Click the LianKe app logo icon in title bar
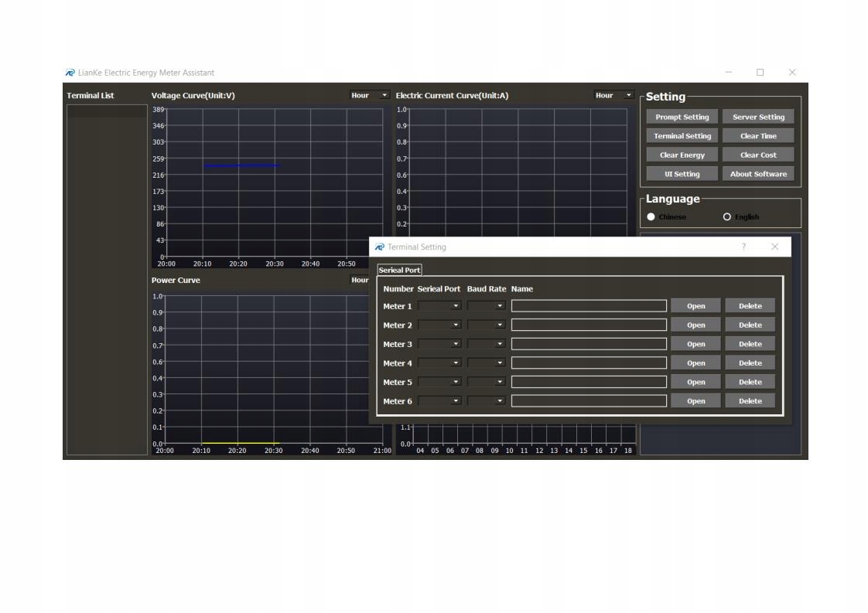Screen dimensions: 868x613 (x=70, y=73)
